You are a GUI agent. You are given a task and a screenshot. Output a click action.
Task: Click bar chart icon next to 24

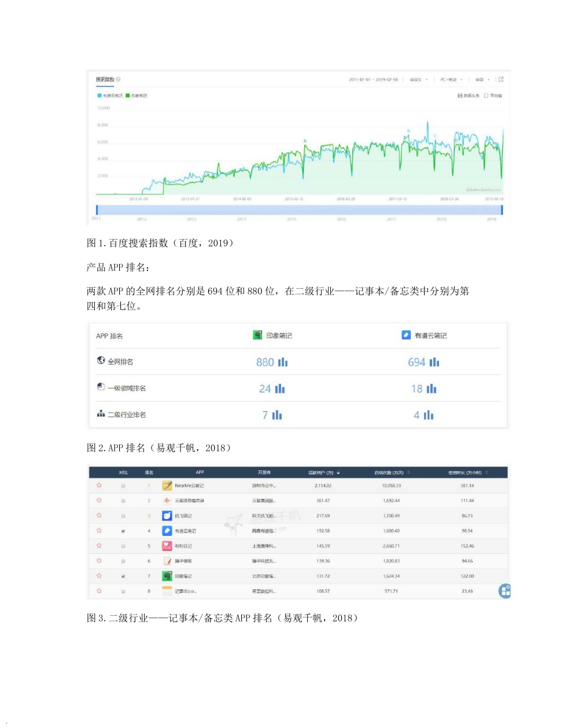[x=280, y=389]
